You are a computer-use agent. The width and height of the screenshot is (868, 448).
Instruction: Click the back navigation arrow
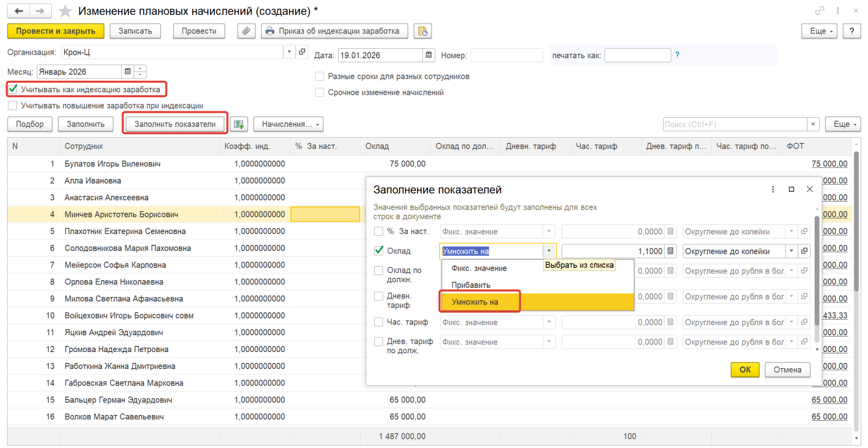[x=19, y=11]
